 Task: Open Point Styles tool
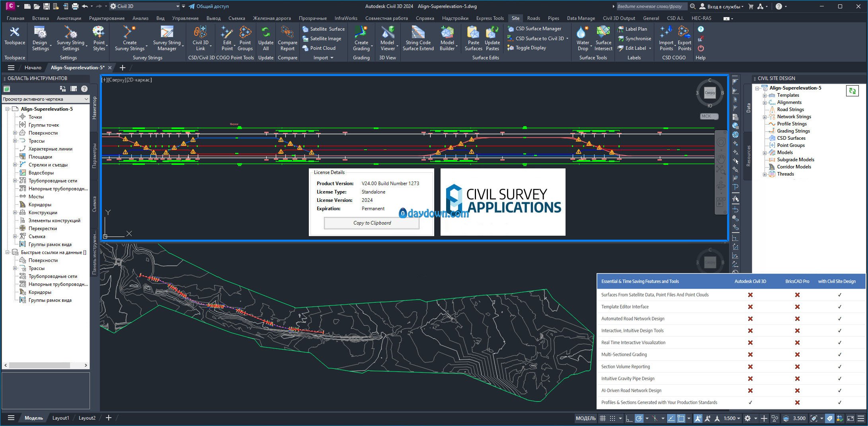click(x=99, y=39)
